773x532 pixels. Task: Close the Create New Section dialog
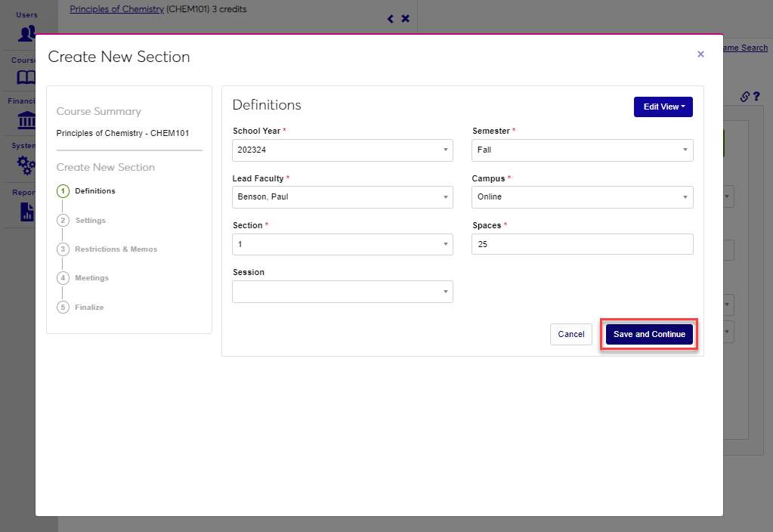[700, 54]
